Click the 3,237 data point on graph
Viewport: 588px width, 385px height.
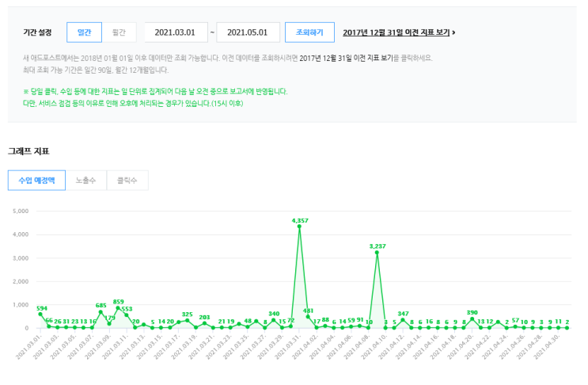377,253
